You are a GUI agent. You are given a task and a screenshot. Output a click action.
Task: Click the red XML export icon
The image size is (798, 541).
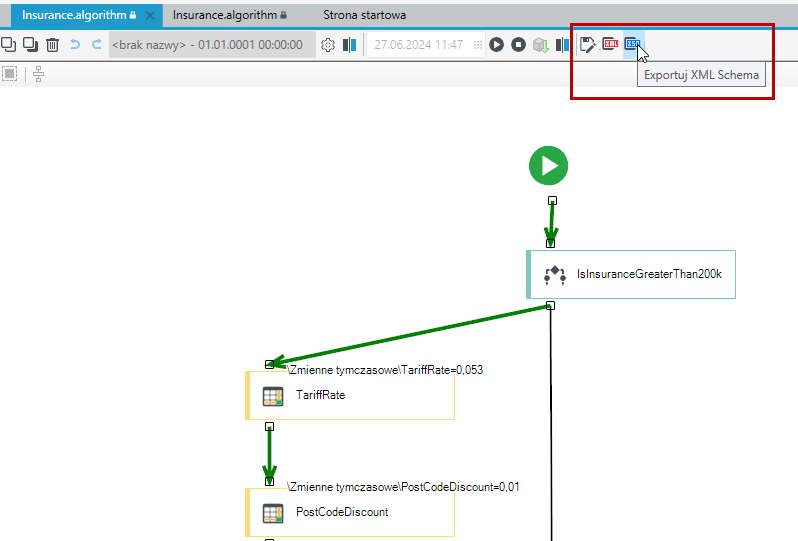pyautogui.click(x=610, y=44)
